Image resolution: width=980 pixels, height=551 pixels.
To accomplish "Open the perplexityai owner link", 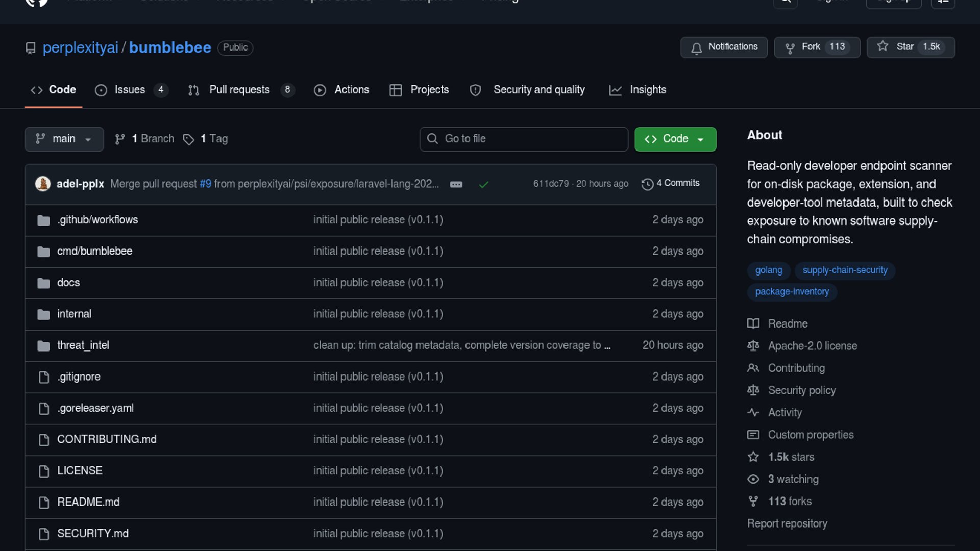I will pyautogui.click(x=81, y=47).
